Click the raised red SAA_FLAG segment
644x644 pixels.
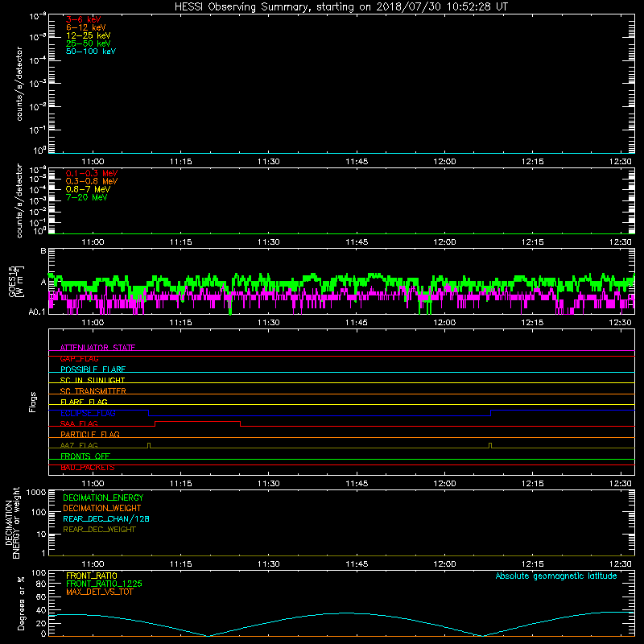point(197,421)
